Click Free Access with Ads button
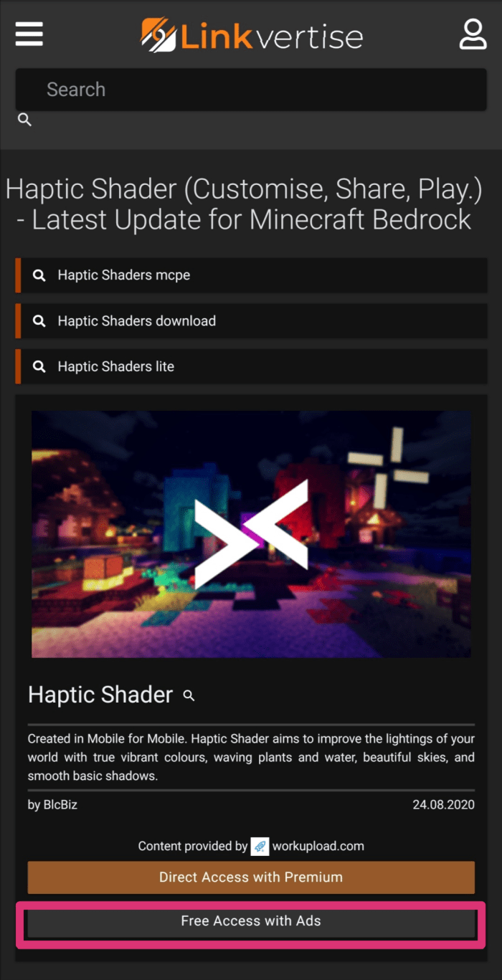Viewport: 502px width, 980px height. (251, 921)
